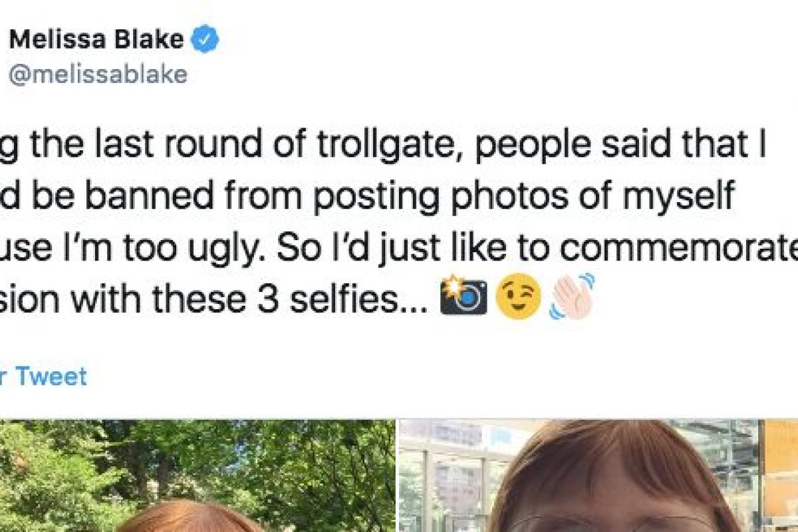
Task: Open the @melissablake handle link
Action: [98, 74]
